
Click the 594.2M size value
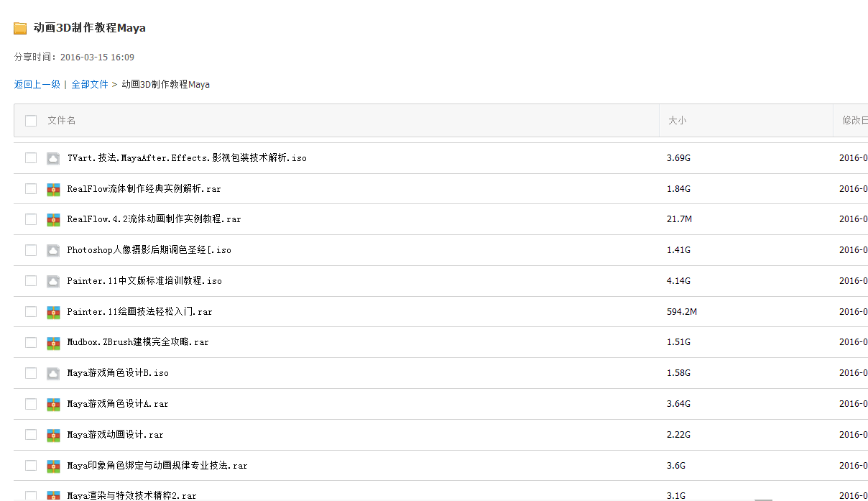click(682, 312)
